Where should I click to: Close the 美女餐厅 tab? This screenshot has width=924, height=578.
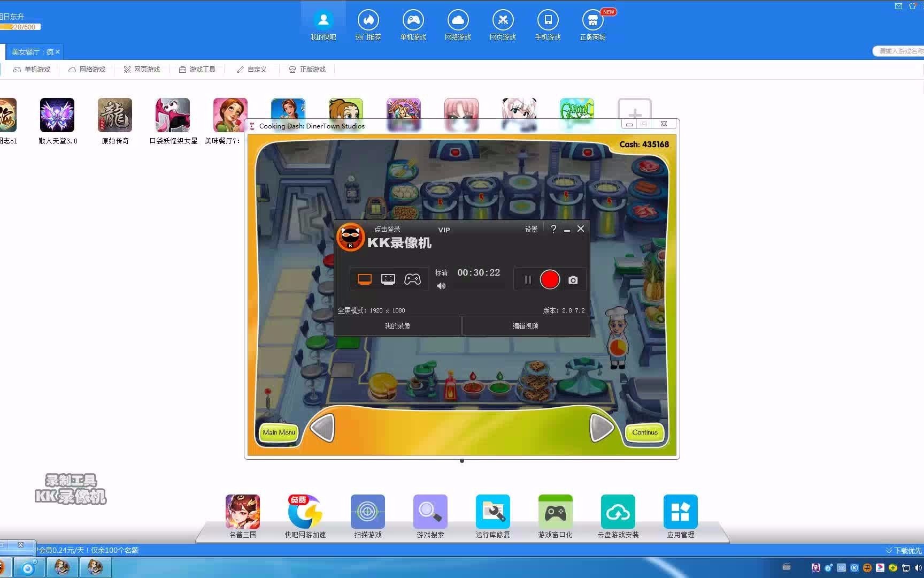[58, 52]
